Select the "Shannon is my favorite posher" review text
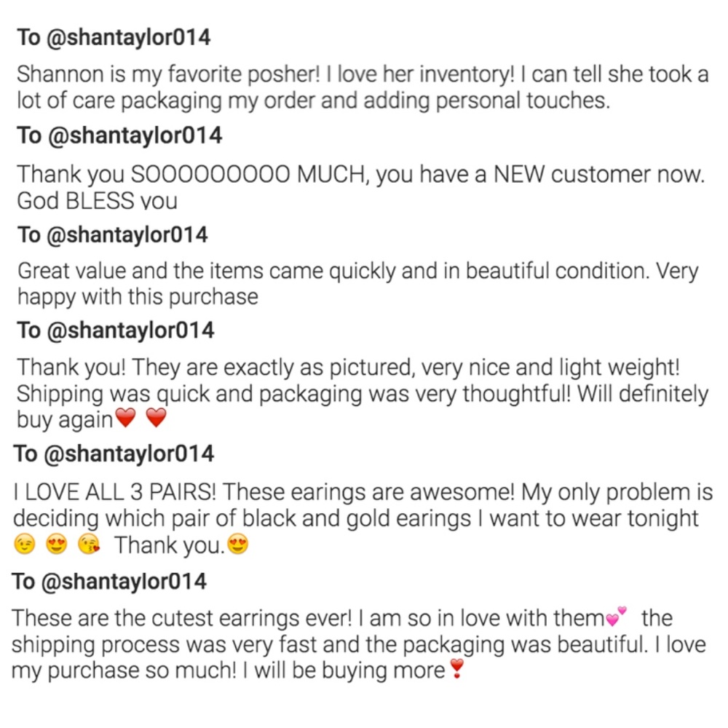728x728 pixels. click(x=362, y=87)
